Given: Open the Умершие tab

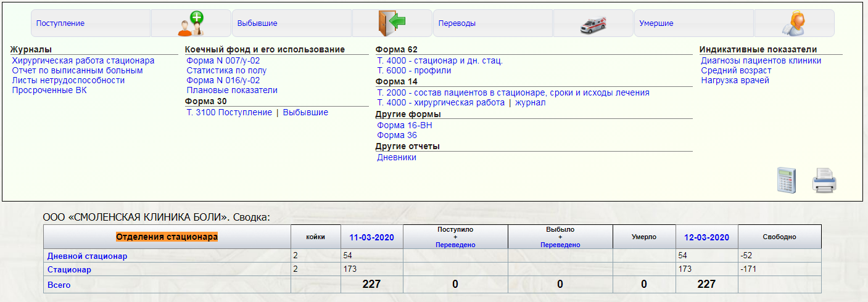Looking at the screenshot, I should (x=656, y=23).
